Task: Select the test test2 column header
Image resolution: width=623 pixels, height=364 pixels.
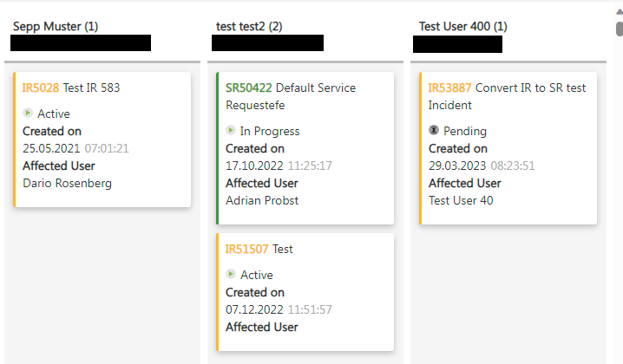Action: 249,27
